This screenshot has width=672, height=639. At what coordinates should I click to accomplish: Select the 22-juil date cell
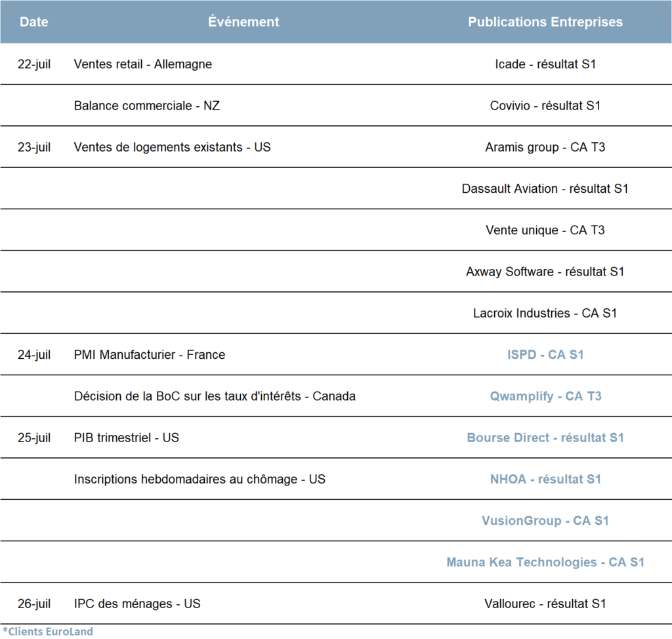pyautogui.click(x=34, y=64)
